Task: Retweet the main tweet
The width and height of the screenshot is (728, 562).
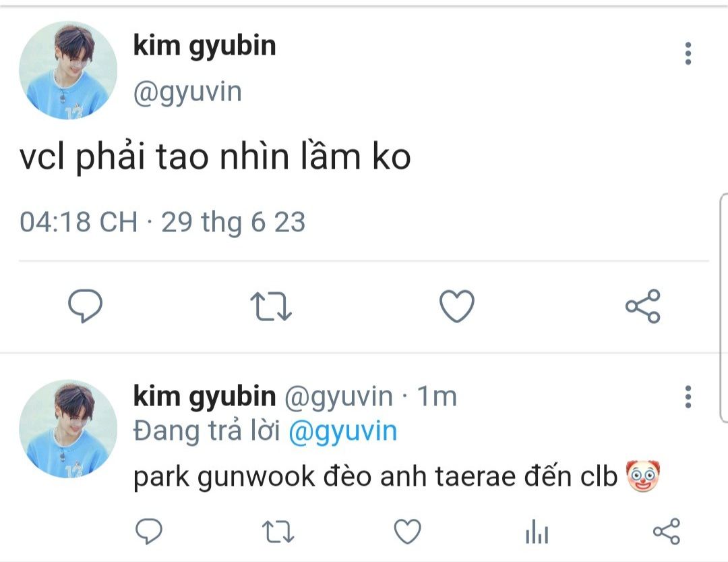Action: pyautogui.click(x=271, y=307)
